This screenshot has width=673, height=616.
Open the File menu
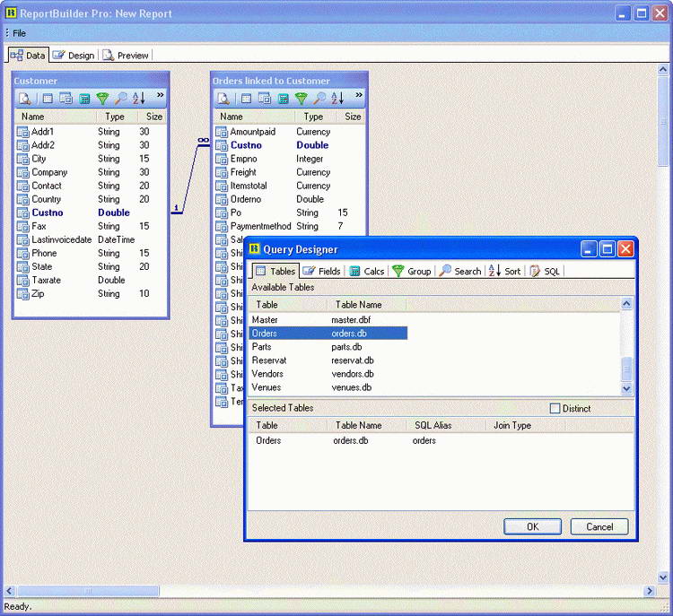pos(19,33)
